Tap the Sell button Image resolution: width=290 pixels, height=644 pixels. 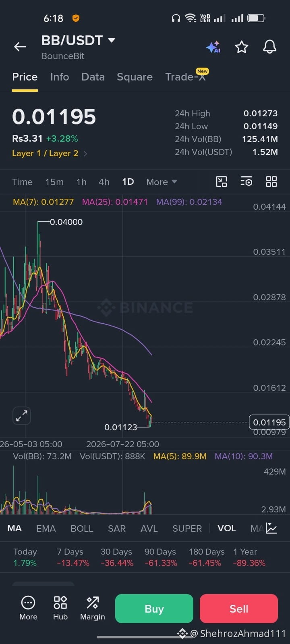coord(239,609)
